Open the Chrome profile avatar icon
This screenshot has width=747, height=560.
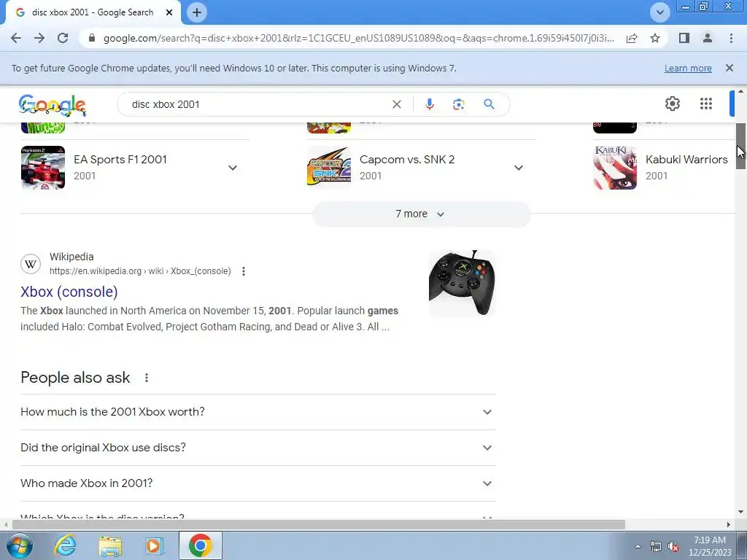click(708, 38)
